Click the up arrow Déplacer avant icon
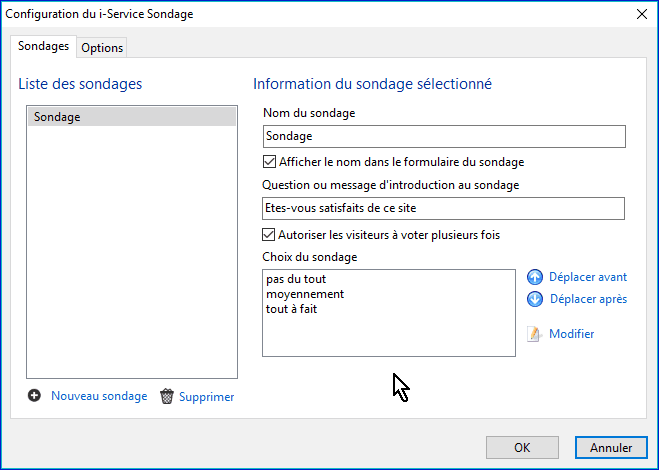 535,277
